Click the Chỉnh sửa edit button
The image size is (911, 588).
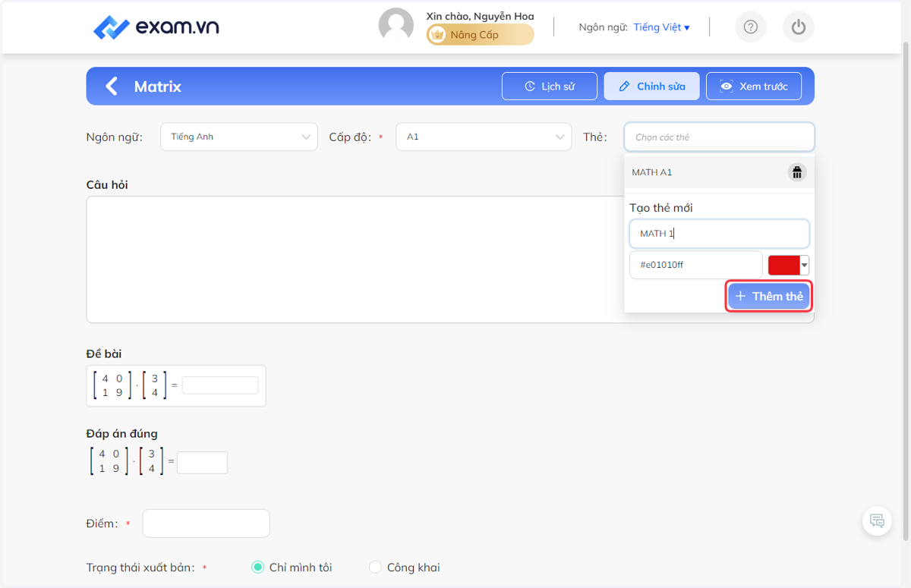tap(652, 86)
